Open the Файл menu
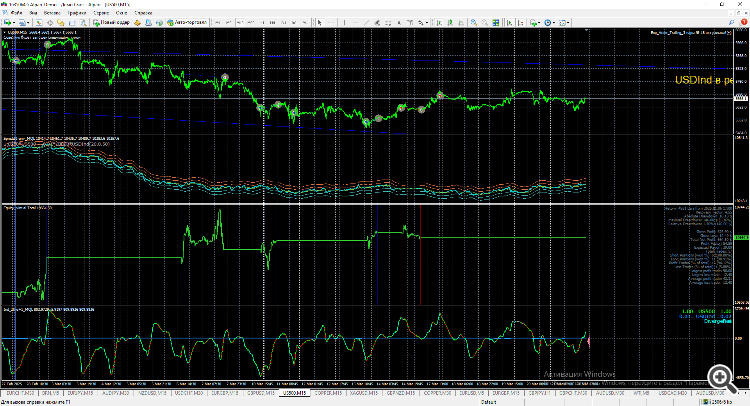Image resolution: width=750 pixels, height=406 pixels. [16, 13]
